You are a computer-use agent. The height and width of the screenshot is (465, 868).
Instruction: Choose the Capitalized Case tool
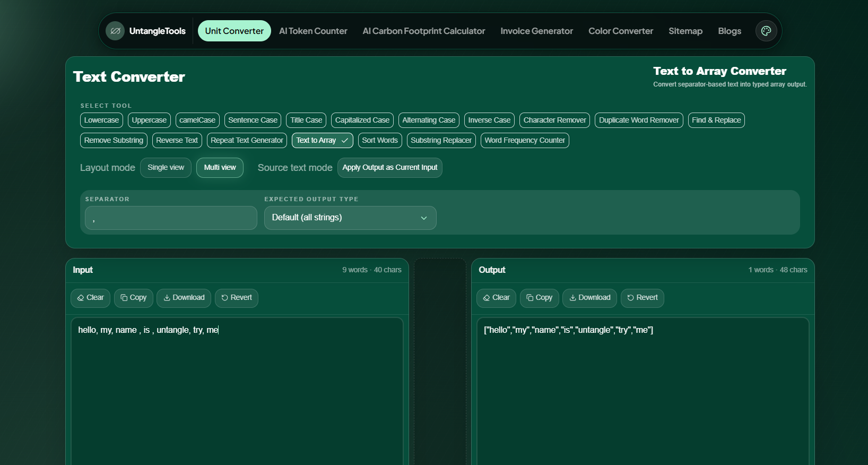[362, 120]
